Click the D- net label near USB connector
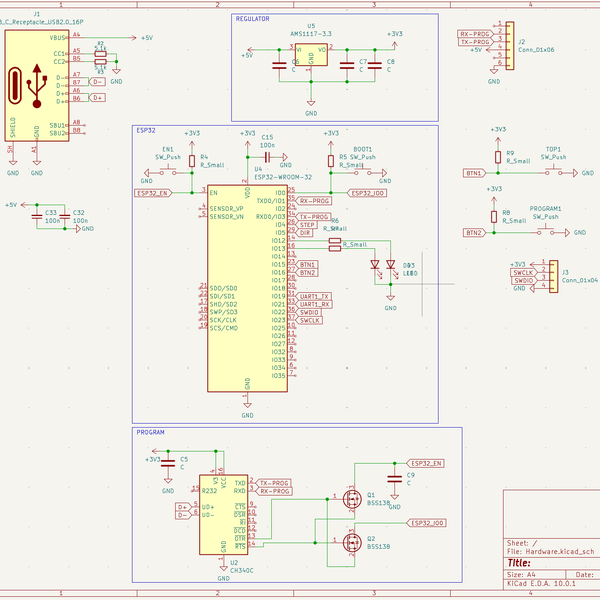This screenshot has width=600, height=600. (97, 82)
